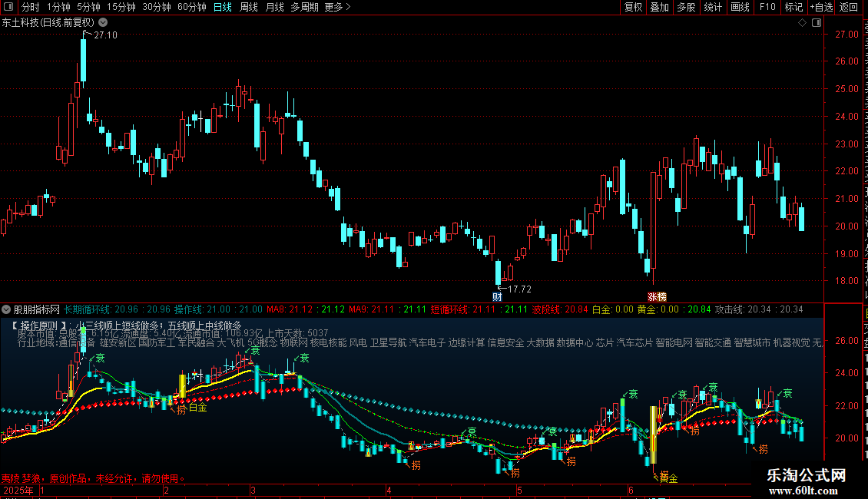This screenshot has height=499, width=868.
Task: Click the 27.10 high price label
Action: 105,35
